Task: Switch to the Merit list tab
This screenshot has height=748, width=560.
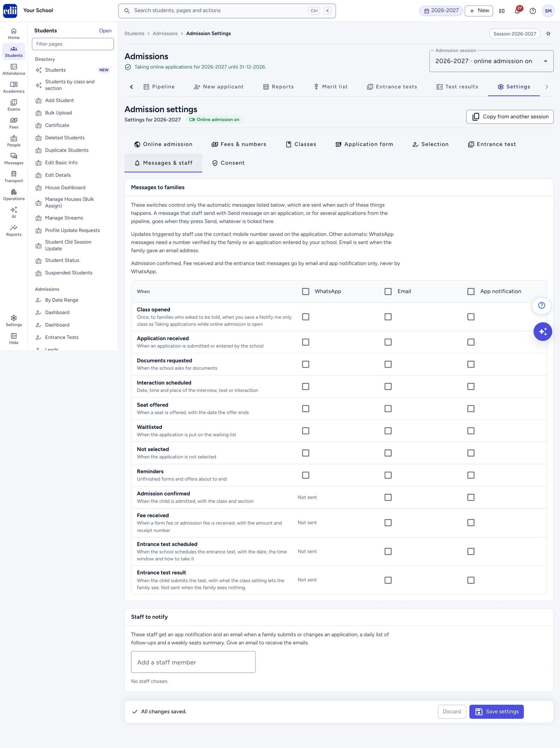Action: [x=331, y=87]
